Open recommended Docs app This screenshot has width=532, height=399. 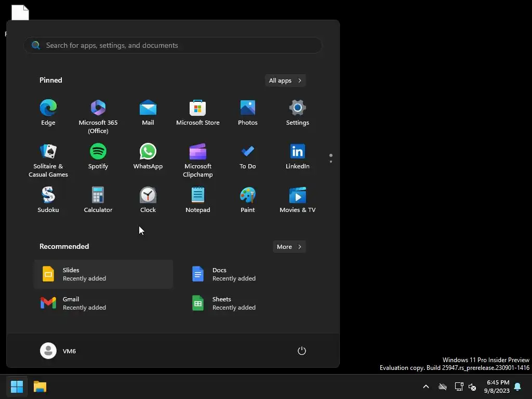pos(253,274)
